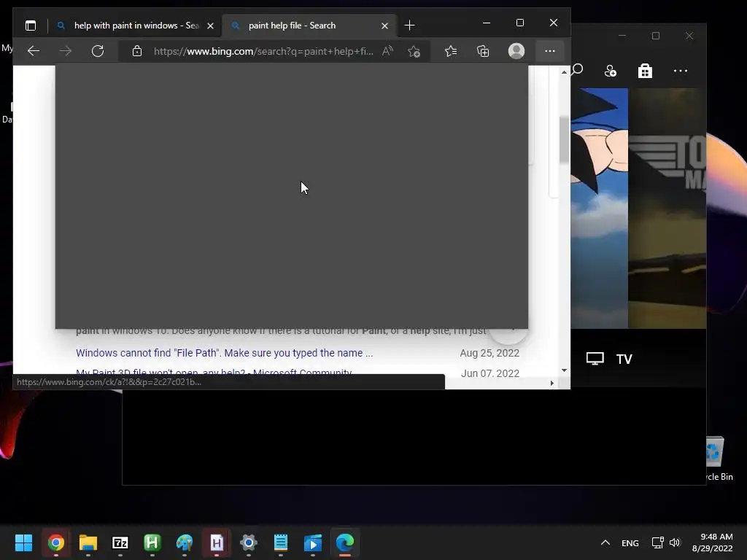Open the Edge profile avatar

[x=516, y=51]
